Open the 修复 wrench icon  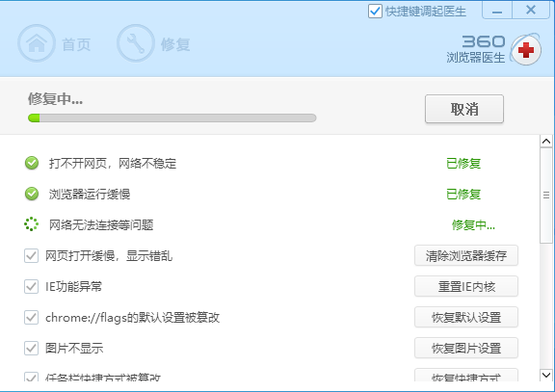point(136,43)
